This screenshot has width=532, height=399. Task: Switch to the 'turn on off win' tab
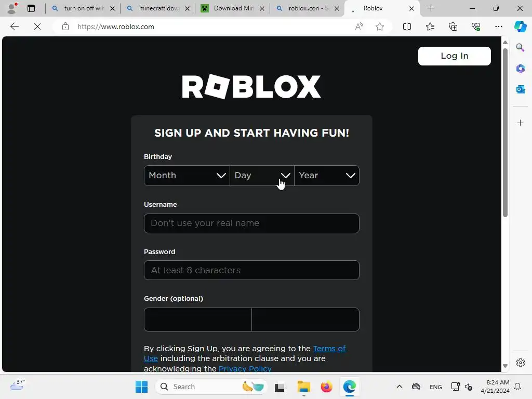84,8
